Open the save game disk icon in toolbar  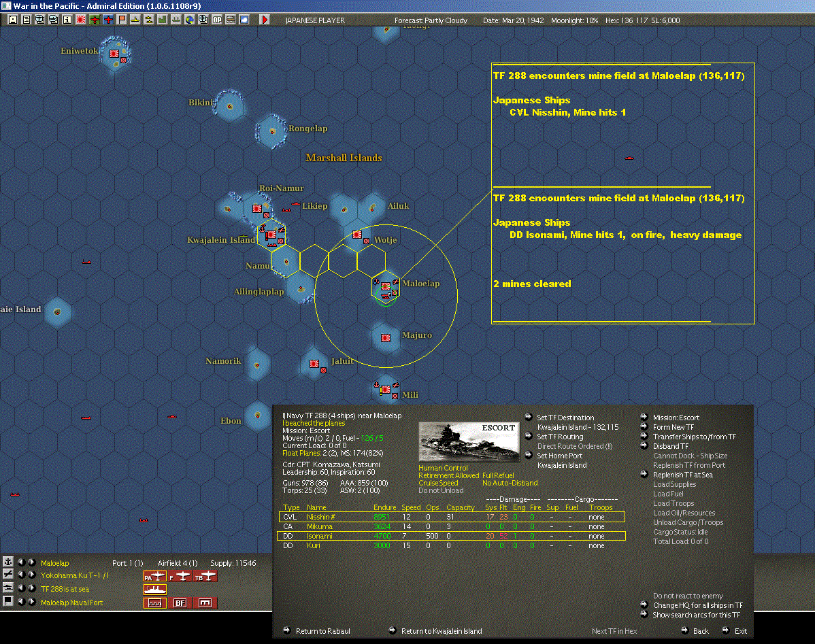point(13,20)
